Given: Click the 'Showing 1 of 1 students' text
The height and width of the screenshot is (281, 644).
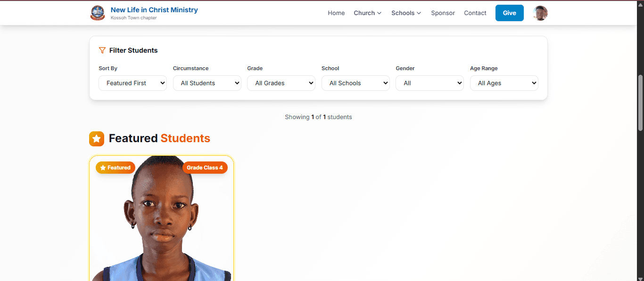Looking at the screenshot, I should click(318, 117).
